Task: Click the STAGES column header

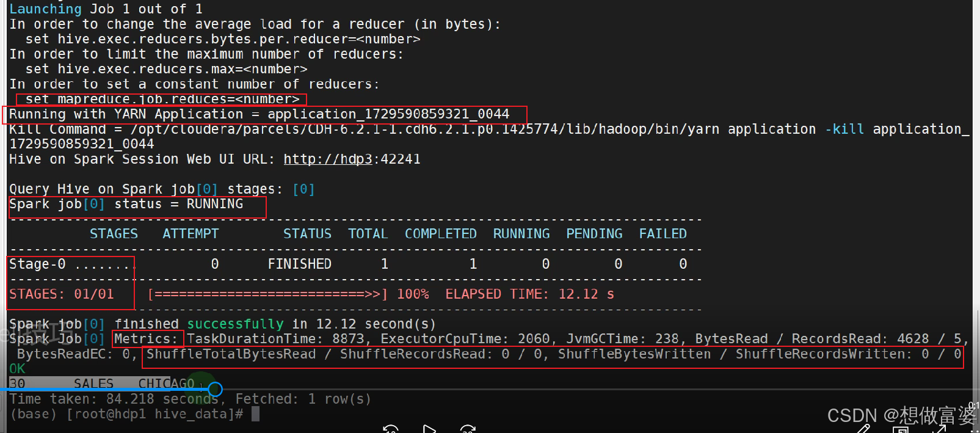Action: (x=114, y=234)
